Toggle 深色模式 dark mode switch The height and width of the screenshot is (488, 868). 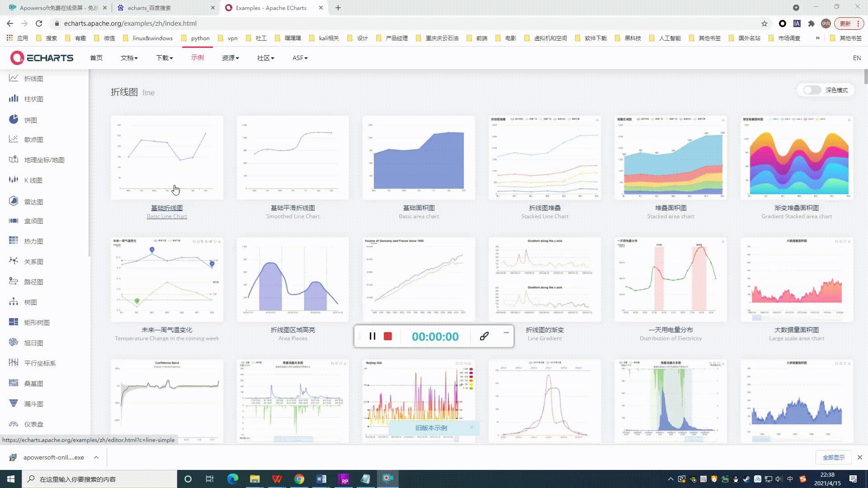tap(812, 90)
